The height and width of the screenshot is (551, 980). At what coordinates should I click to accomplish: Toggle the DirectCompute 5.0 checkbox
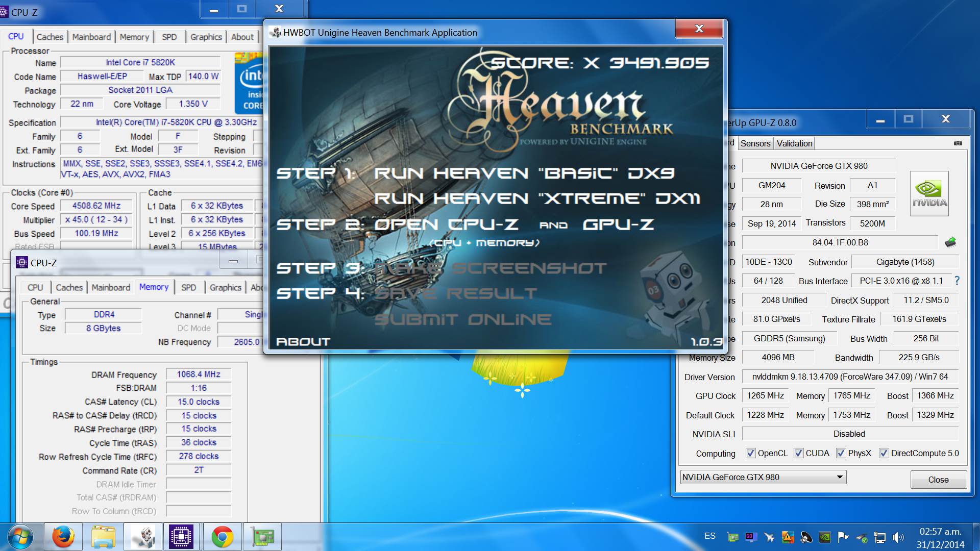[884, 453]
